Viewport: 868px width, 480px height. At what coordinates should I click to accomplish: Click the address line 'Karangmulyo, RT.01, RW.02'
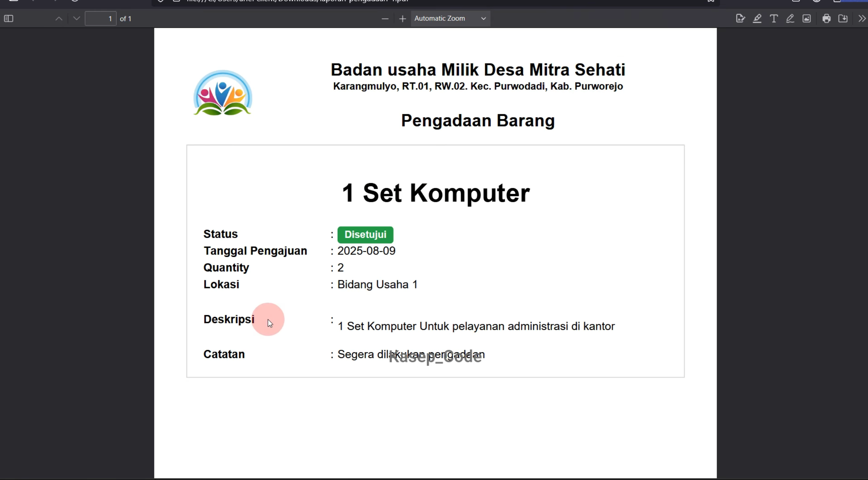tap(478, 86)
